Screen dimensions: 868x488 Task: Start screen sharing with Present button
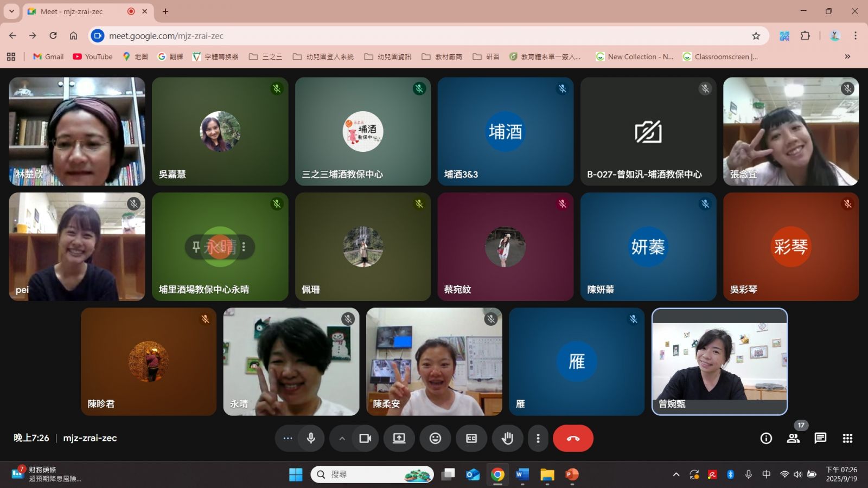click(399, 438)
